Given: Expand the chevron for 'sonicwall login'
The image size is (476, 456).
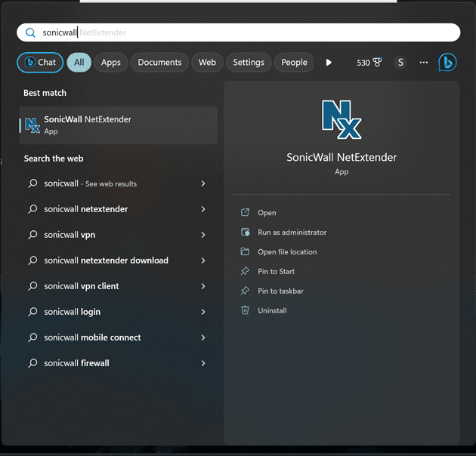Looking at the screenshot, I should point(203,312).
